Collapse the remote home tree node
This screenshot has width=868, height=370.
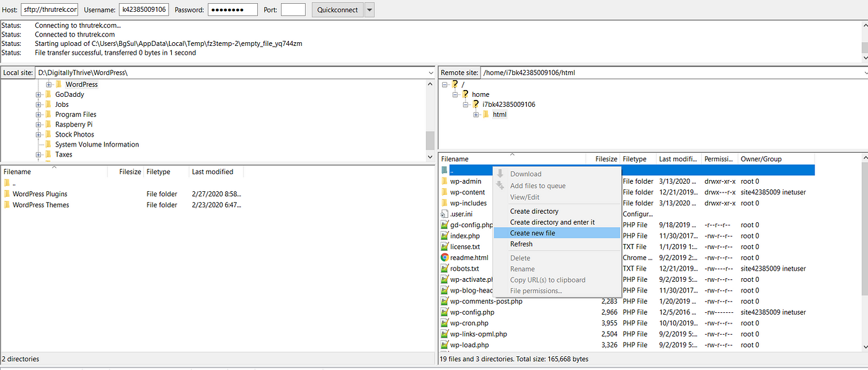pos(456,94)
